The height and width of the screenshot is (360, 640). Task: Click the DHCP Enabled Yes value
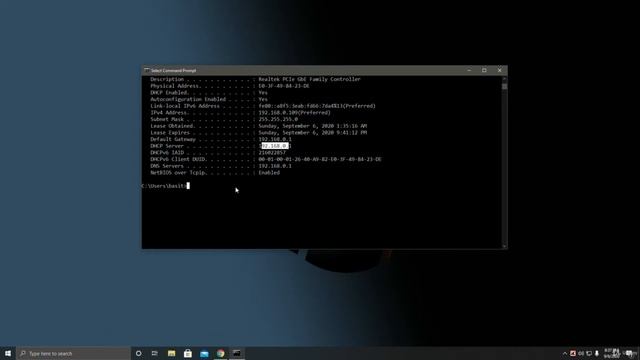click(263, 93)
